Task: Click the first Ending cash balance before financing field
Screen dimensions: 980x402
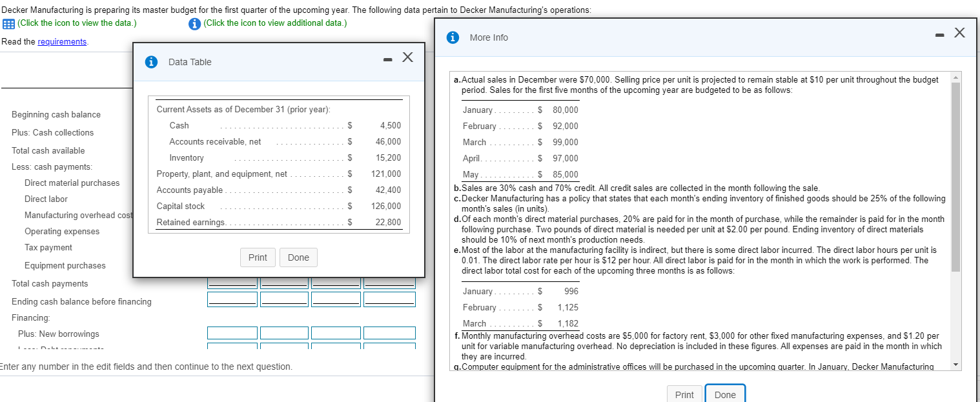Action: pos(232,299)
